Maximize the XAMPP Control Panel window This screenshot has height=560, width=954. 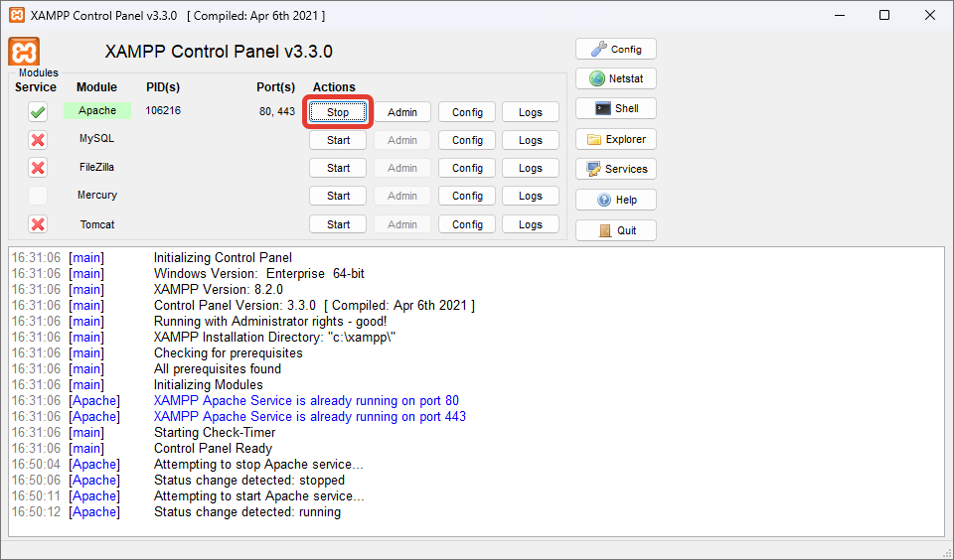[884, 15]
